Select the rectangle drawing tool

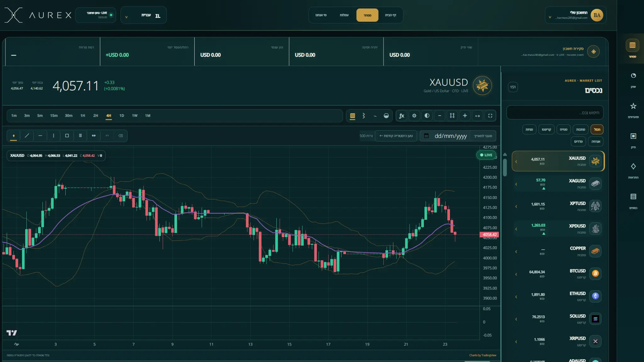pyautogui.click(x=67, y=136)
